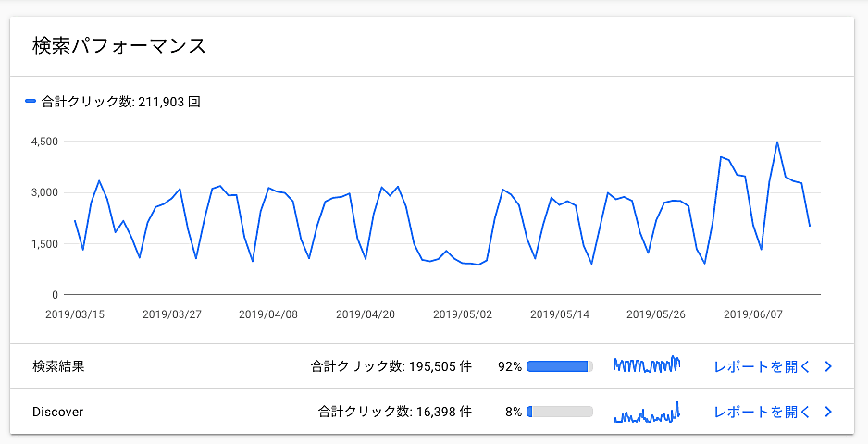The height and width of the screenshot is (444, 868).
Task: Click the 92% progress bar for 検索結果
Action: click(x=560, y=366)
